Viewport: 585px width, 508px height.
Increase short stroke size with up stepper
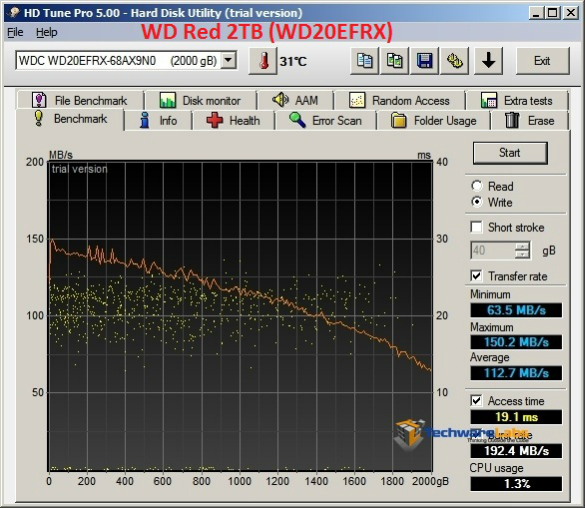tap(522, 246)
